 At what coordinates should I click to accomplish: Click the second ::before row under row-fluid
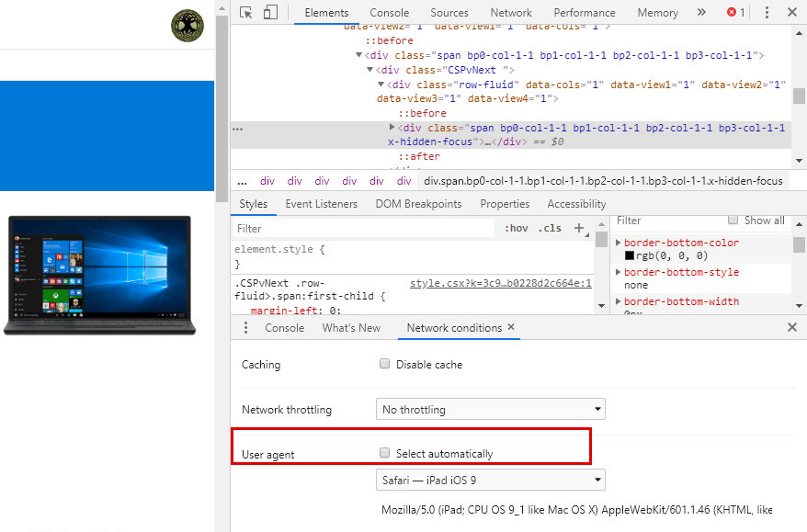point(422,113)
